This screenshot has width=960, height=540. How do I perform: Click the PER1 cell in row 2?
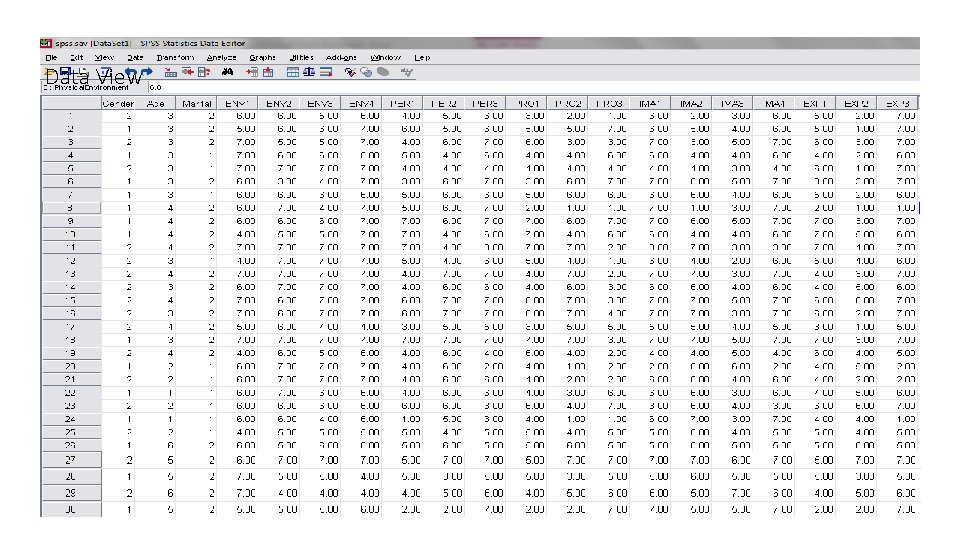402,129
